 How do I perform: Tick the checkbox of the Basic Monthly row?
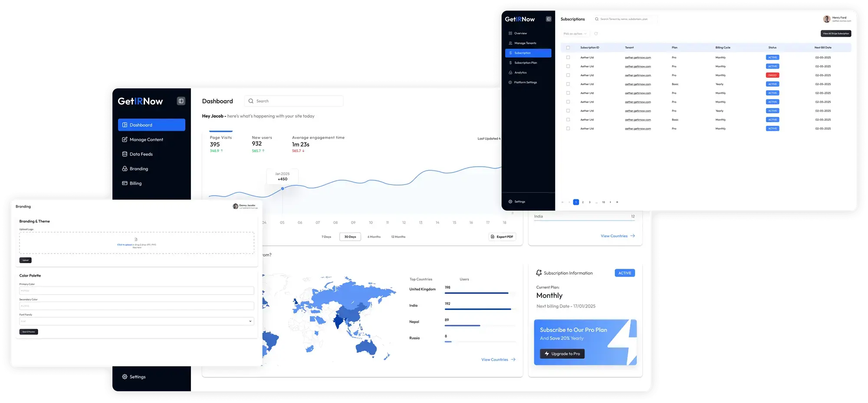click(568, 120)
